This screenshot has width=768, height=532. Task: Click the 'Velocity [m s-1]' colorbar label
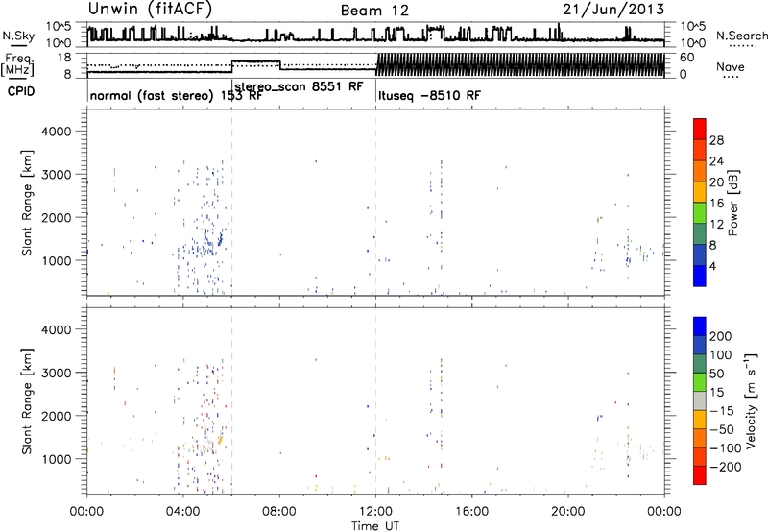750,400
